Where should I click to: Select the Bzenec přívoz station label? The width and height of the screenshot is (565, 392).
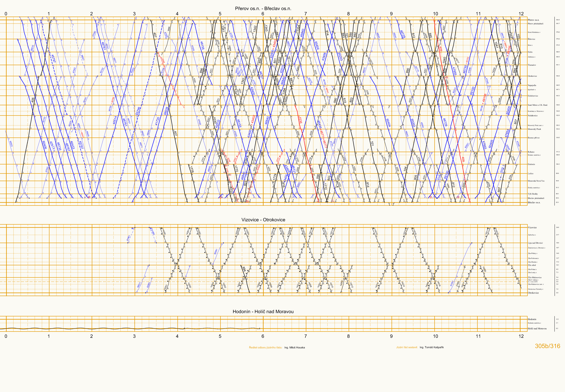point(534,138)
